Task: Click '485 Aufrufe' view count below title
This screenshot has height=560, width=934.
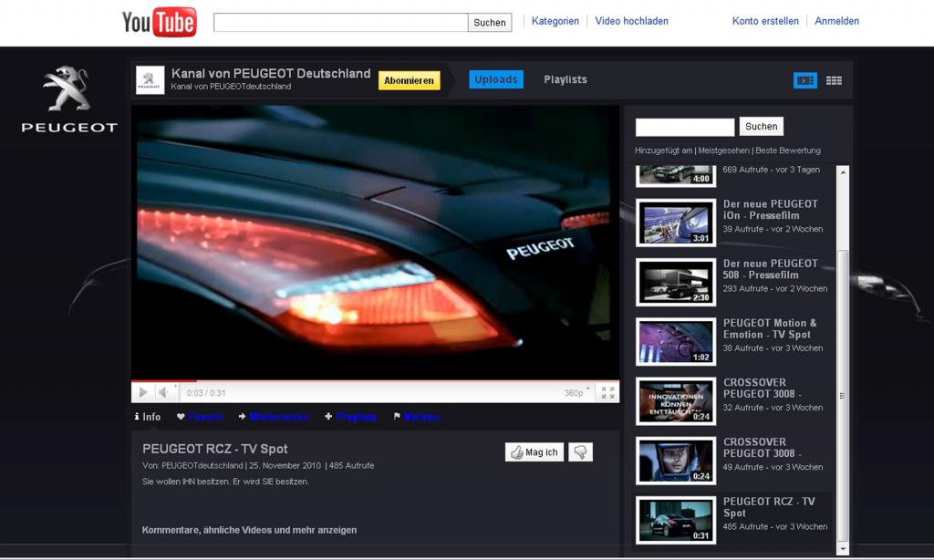Action: pos(351,466)
